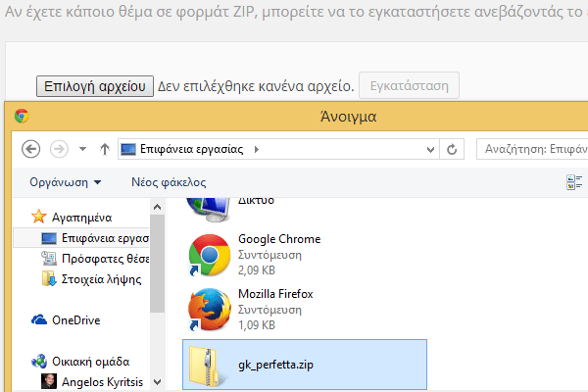Click the Αναζήτηση search field
The image size is (588, 392).
click(532, 149)
